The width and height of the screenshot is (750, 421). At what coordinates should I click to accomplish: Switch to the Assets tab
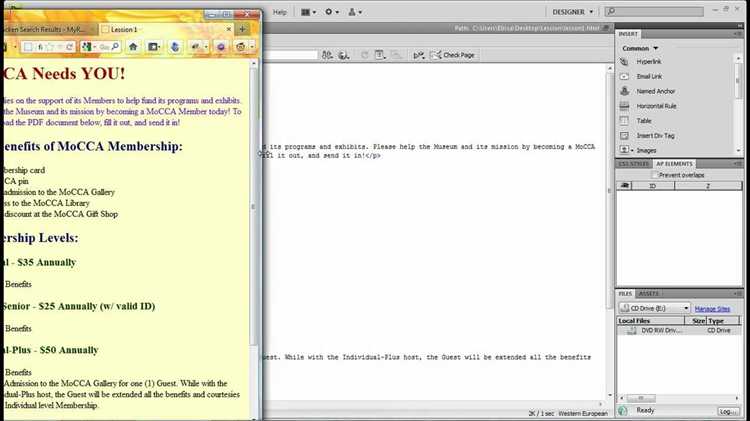click(x=648, y=294)
